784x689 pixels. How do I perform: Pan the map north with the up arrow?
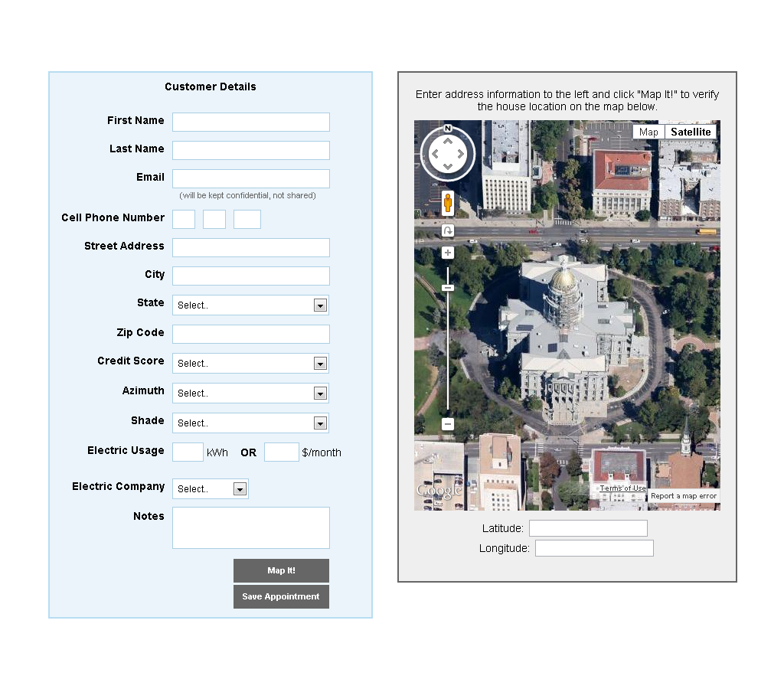pyautogui.click(x=447, y=142)
